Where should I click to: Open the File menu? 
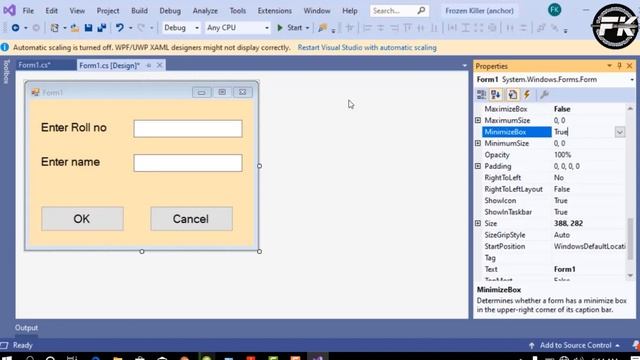pyautogui.click(x=28, y=11)
